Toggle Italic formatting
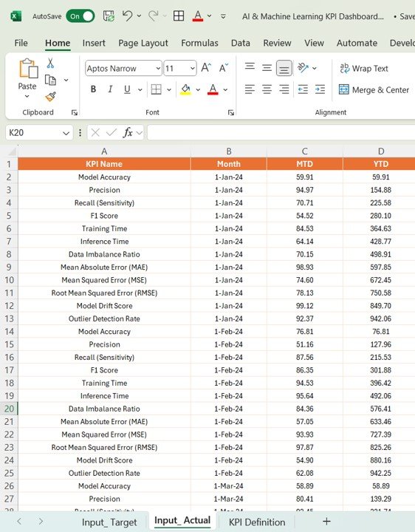Screen dimensions: 415x532 click(110, 89)
